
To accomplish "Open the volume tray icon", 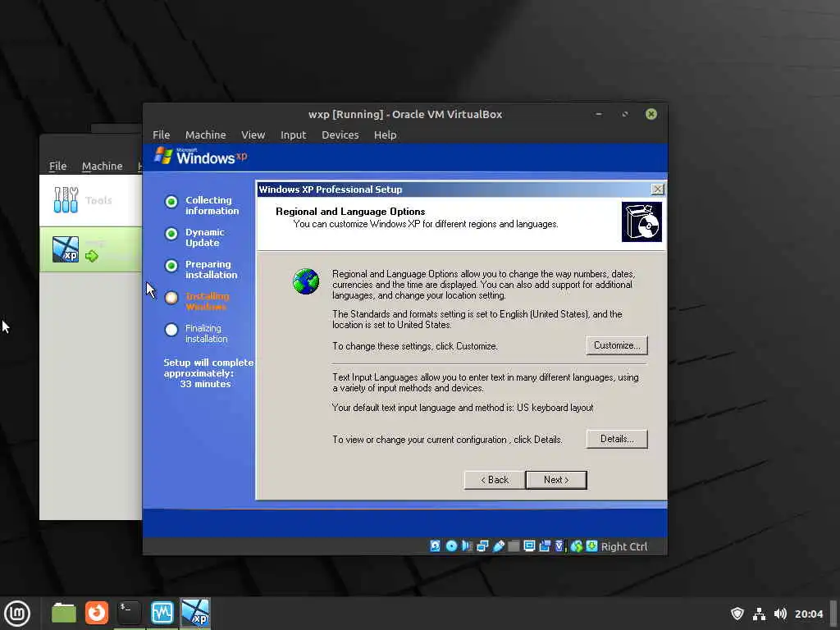I will pyautogui.click(x=781, y=614).
